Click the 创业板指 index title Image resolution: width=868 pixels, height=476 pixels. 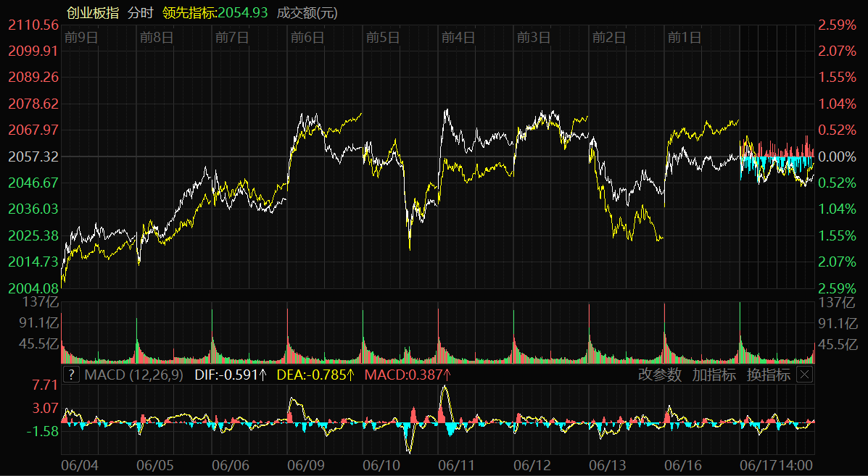pyautogui.click(x=92, y=12)
